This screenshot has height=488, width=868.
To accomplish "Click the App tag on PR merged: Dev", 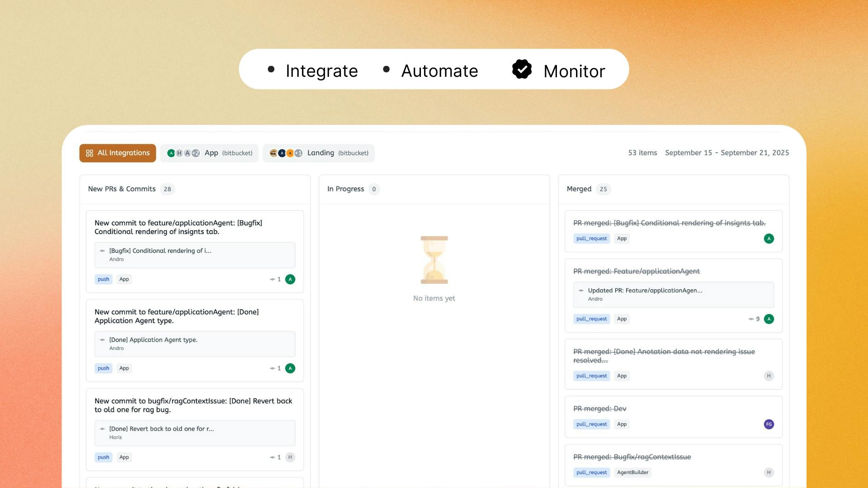I will (622, 424).
